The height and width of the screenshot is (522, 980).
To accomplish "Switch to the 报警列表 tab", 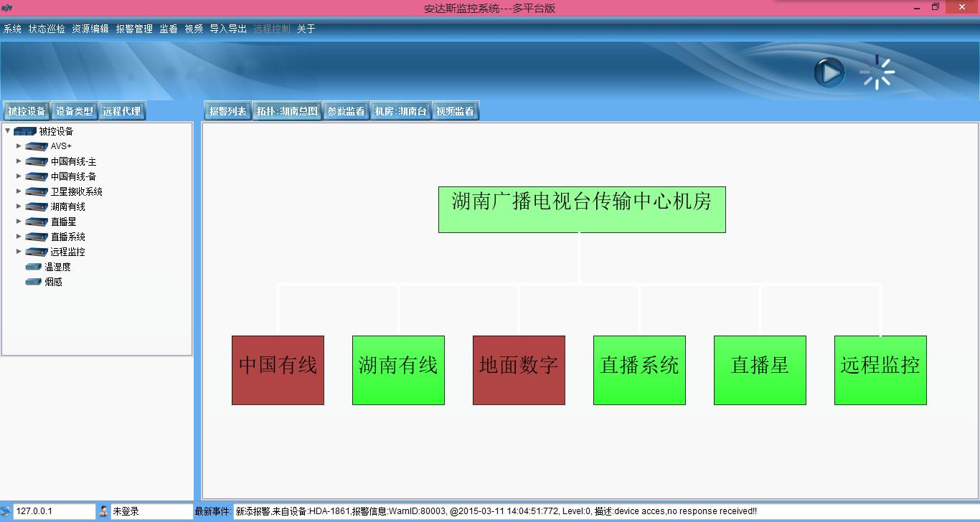I will pyautogui.click(x=228, y=111).
